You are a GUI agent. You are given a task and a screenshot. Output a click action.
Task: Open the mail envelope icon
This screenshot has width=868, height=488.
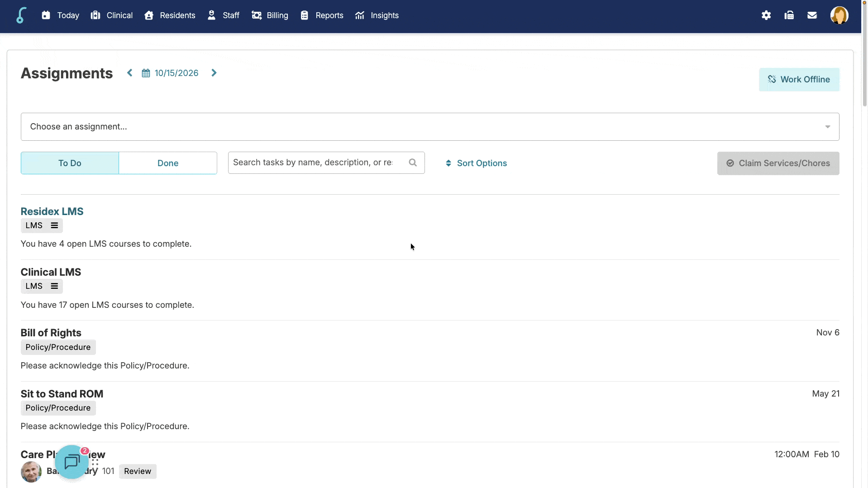point(812,15)
